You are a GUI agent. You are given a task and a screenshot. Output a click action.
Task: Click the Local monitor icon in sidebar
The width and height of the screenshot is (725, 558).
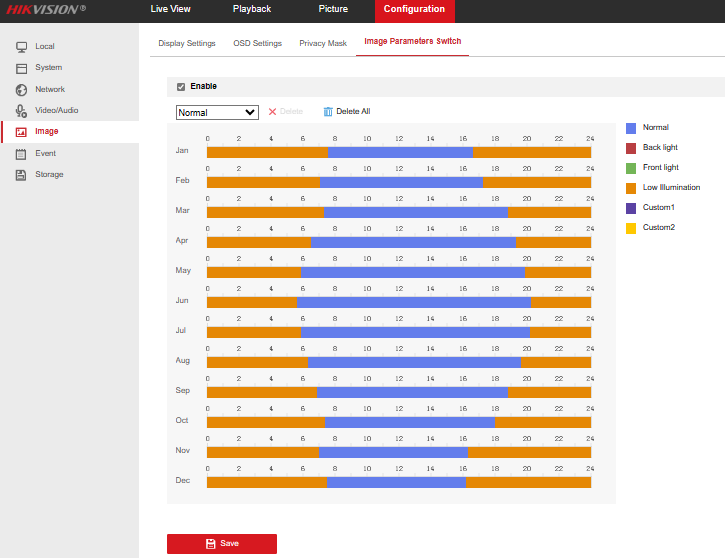21,47
